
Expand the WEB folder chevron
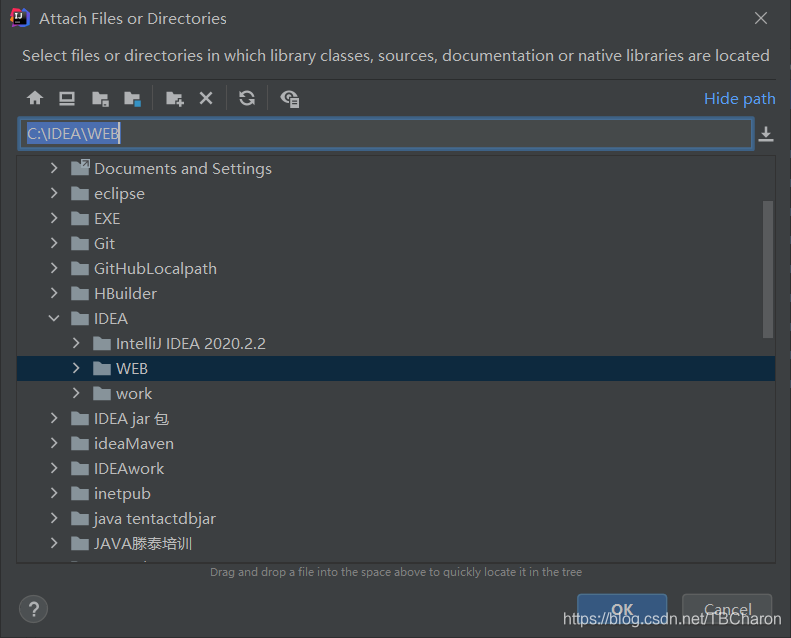(76, 368)
